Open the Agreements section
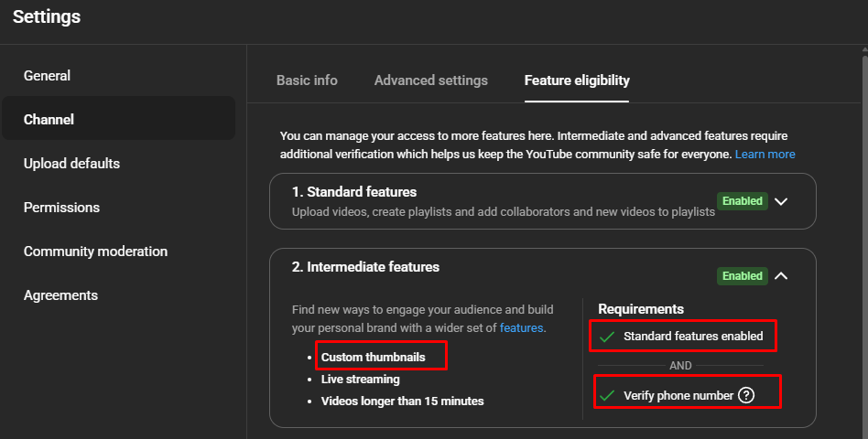Screen dimensions: 868x439 (x=61, y=295)
